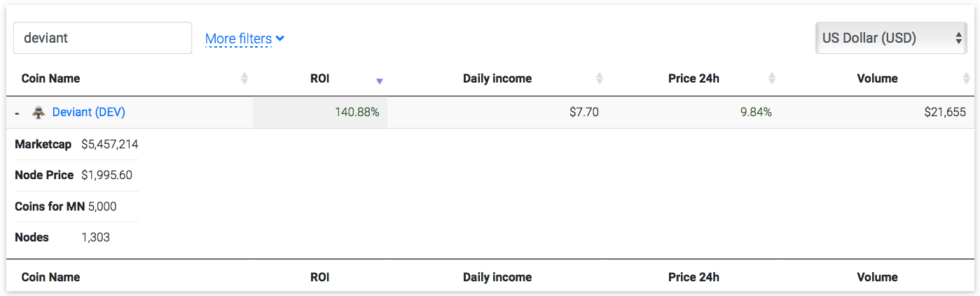Sort by Volume header text
980x296 pixels.
[877, 78]
